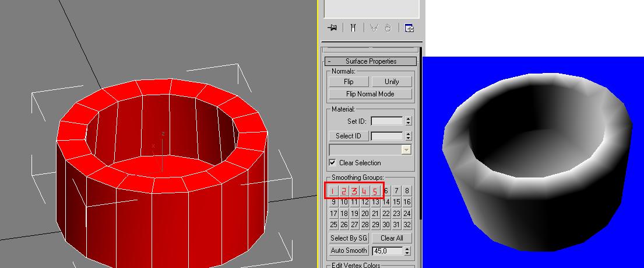Toggle Show End Result icon

(x=353, y=27)
